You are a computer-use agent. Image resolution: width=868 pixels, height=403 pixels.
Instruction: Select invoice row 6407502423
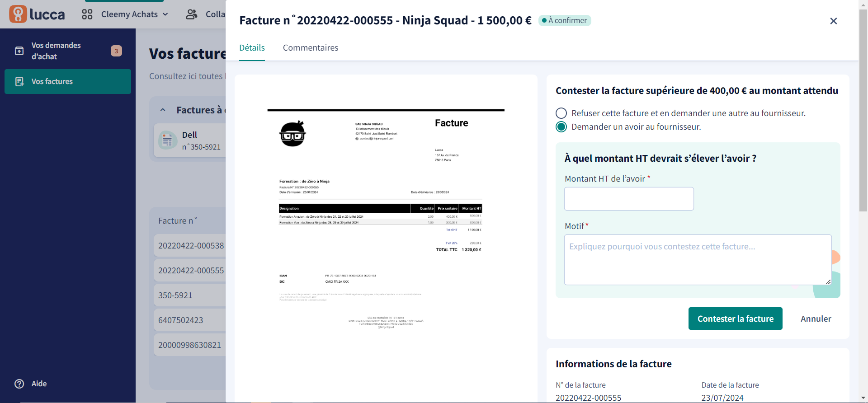(190, 320)
